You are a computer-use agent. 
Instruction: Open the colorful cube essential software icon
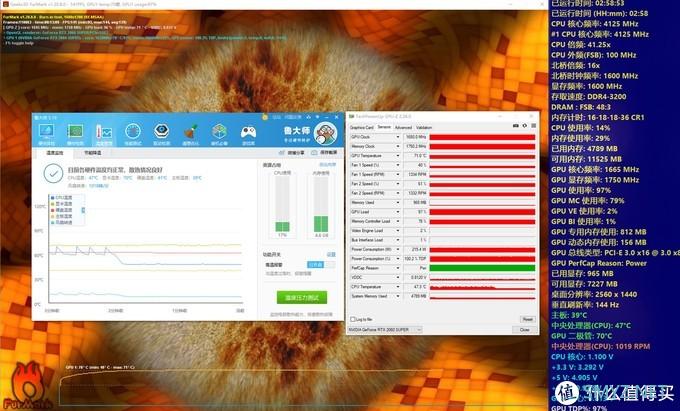(x=219, y=132)
